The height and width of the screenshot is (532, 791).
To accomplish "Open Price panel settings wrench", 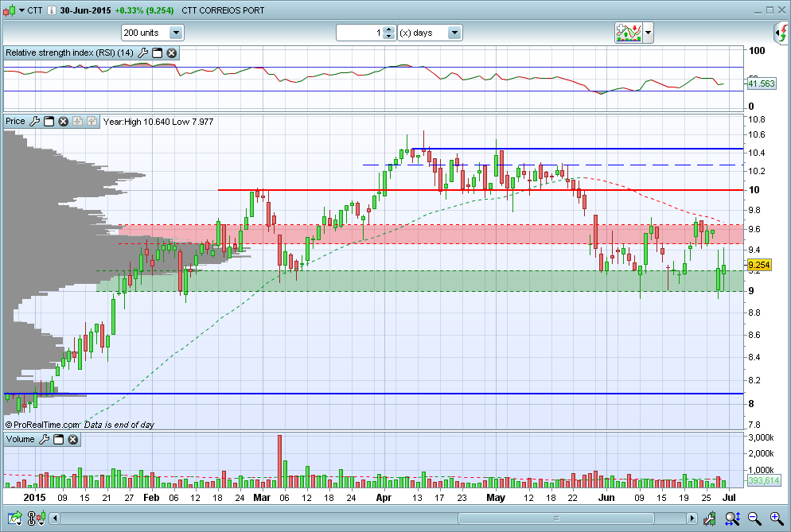I will [x=35, y=122].
